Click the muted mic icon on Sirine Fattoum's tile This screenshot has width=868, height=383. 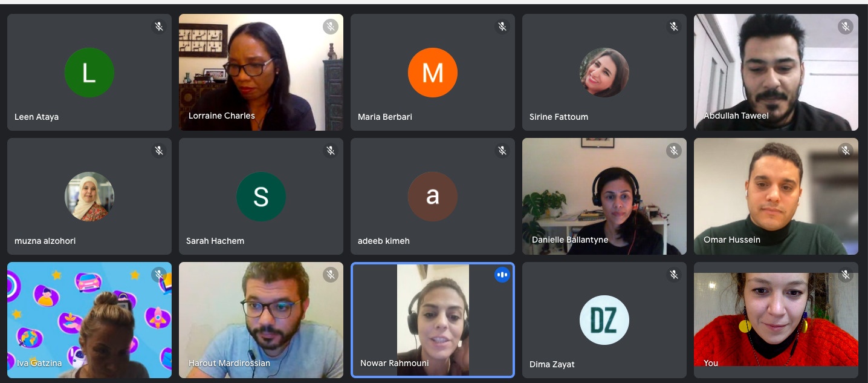coord(674,27)
